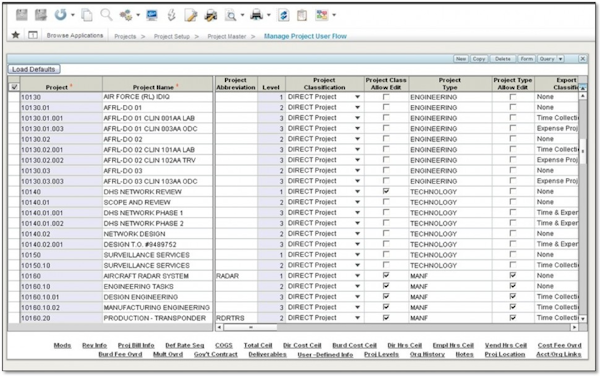Image resolution: width=600 pixels, height=376 pixels.
Task: Open the Total Ceil link
Action: [x=258, y=345]
